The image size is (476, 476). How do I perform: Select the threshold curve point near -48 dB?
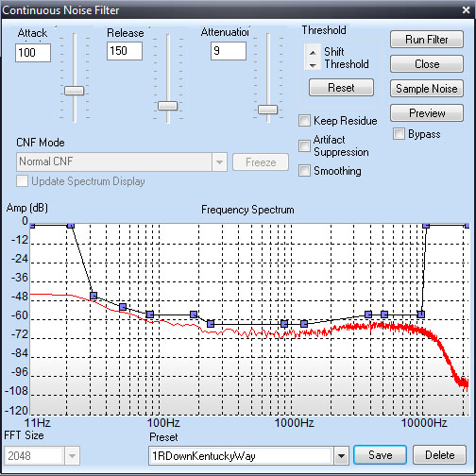coord(93,296)
